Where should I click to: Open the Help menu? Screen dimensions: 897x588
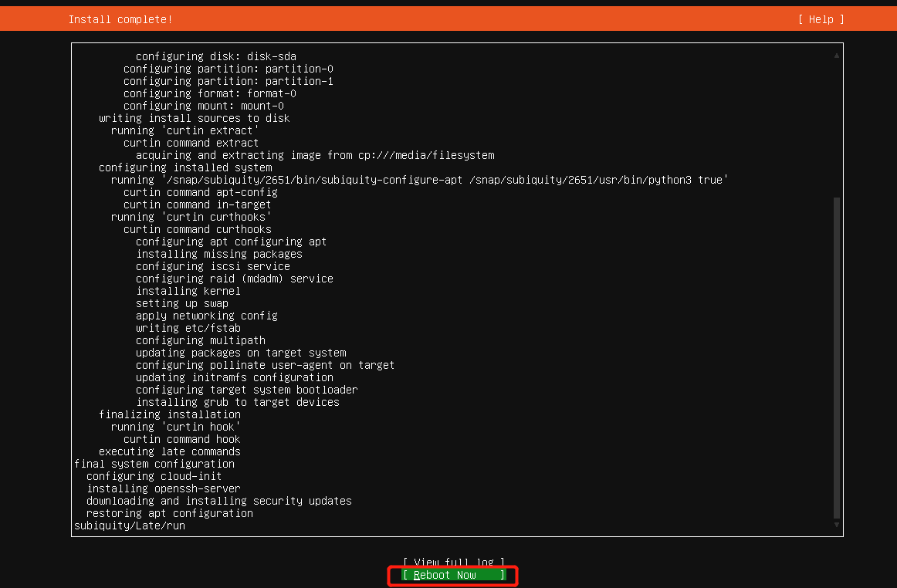(821, 19)
